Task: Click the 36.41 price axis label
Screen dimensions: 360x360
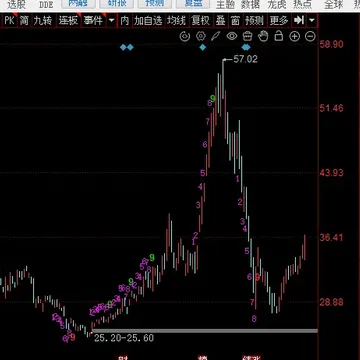Action: 332,238
